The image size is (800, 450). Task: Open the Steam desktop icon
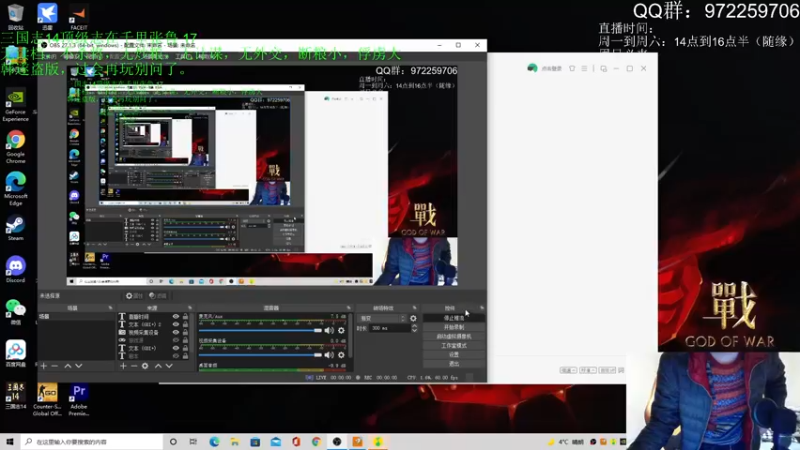(15, 228)
